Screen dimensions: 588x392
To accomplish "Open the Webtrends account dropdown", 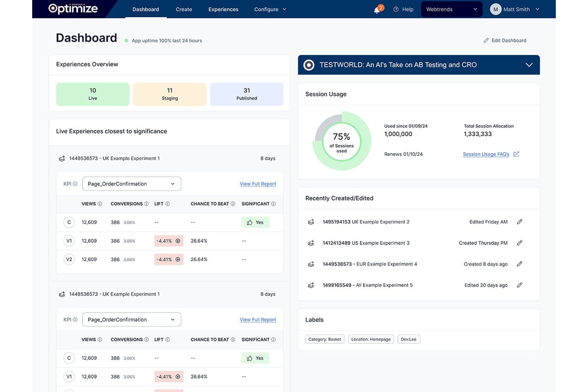I will click(x=452, y=9).
